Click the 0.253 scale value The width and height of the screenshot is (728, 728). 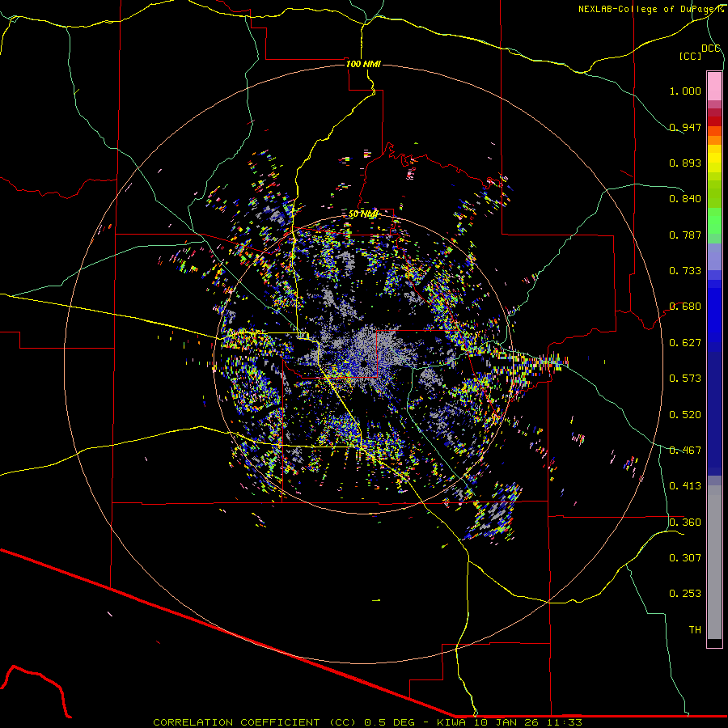[685, 594]
